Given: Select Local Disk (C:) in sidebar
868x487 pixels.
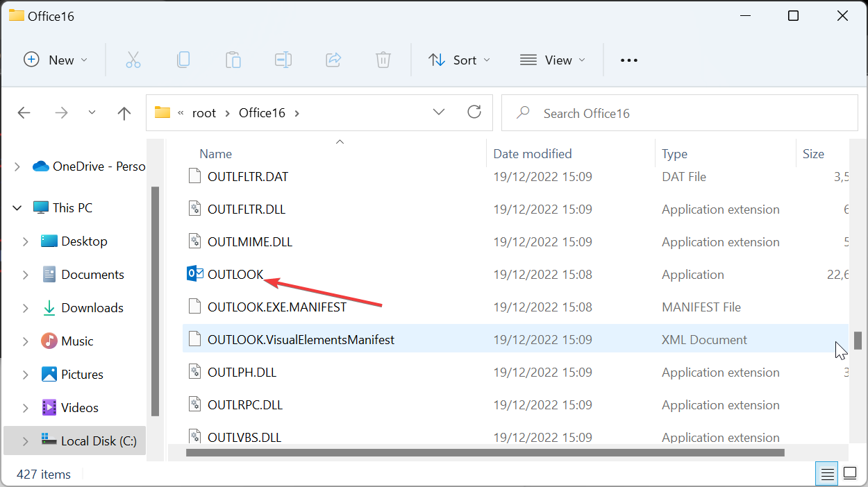Looking at the screenshot, I should [x=74, y=441].
